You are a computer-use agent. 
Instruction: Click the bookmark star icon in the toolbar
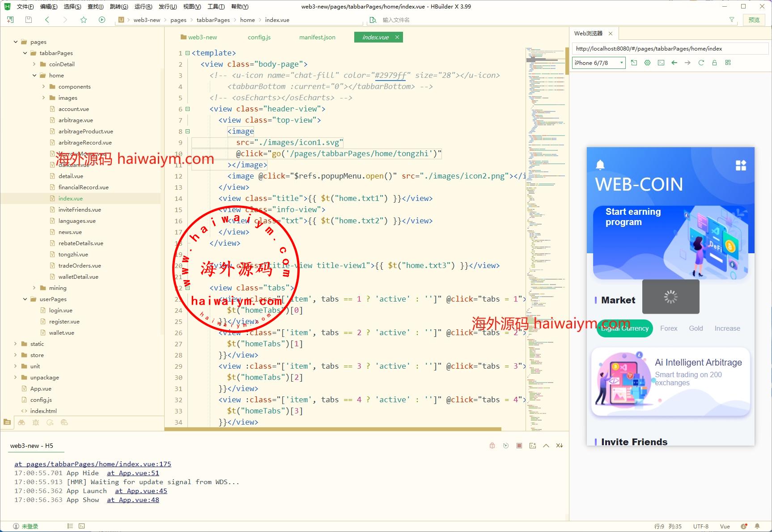click(x=84, y=20)
